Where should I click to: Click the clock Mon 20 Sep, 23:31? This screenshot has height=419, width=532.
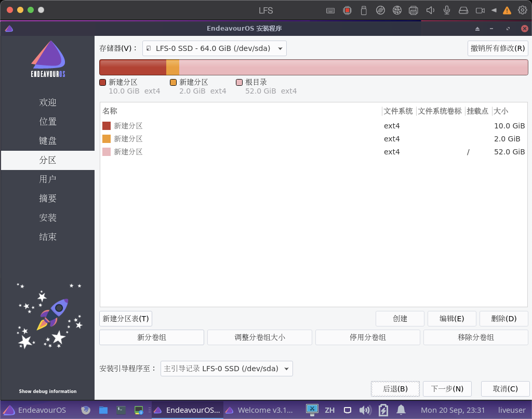coord(453,410)
